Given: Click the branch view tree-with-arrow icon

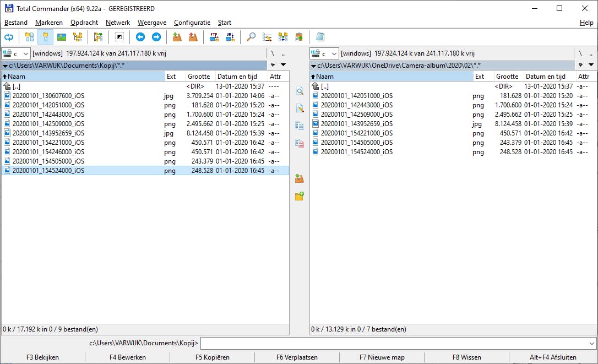Looking at the screenshot, I should 99,37.
